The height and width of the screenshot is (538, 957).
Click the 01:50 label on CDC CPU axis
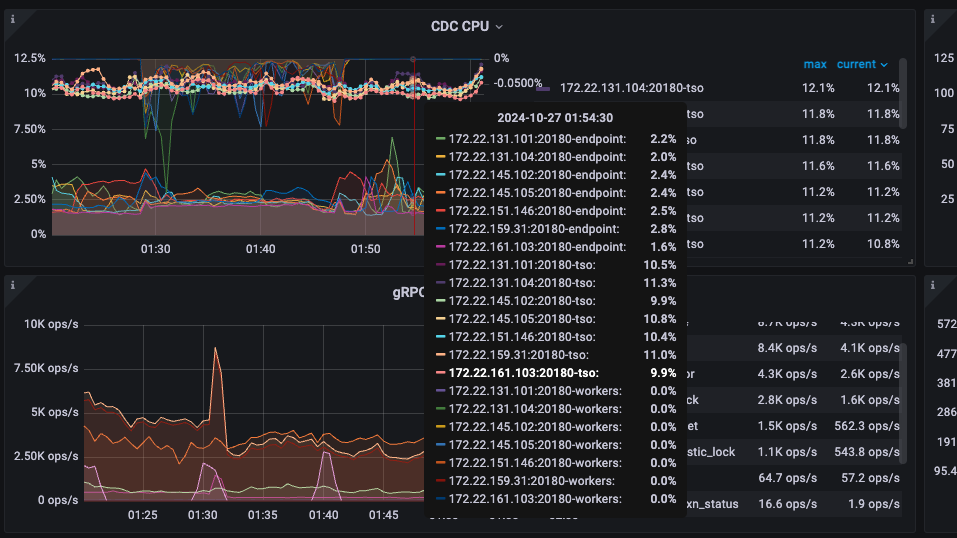pyautogui.click(x=365, y=249)
